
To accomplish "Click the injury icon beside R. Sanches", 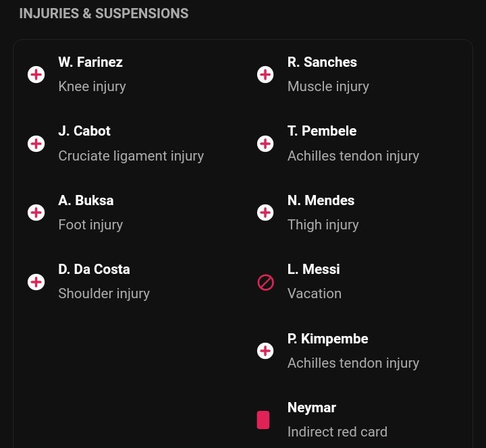I will pos(265,75).
